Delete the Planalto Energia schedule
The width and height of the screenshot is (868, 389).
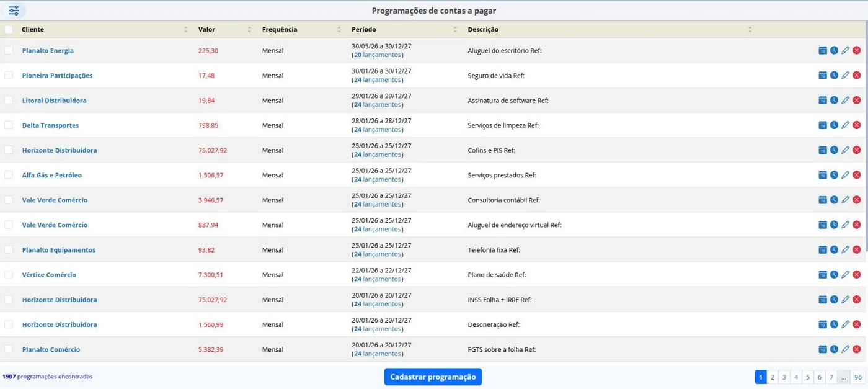click(x=856, y=50)
